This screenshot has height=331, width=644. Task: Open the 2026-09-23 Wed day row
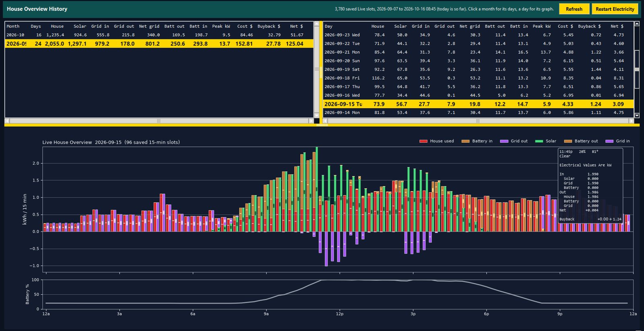click(479, 35)
